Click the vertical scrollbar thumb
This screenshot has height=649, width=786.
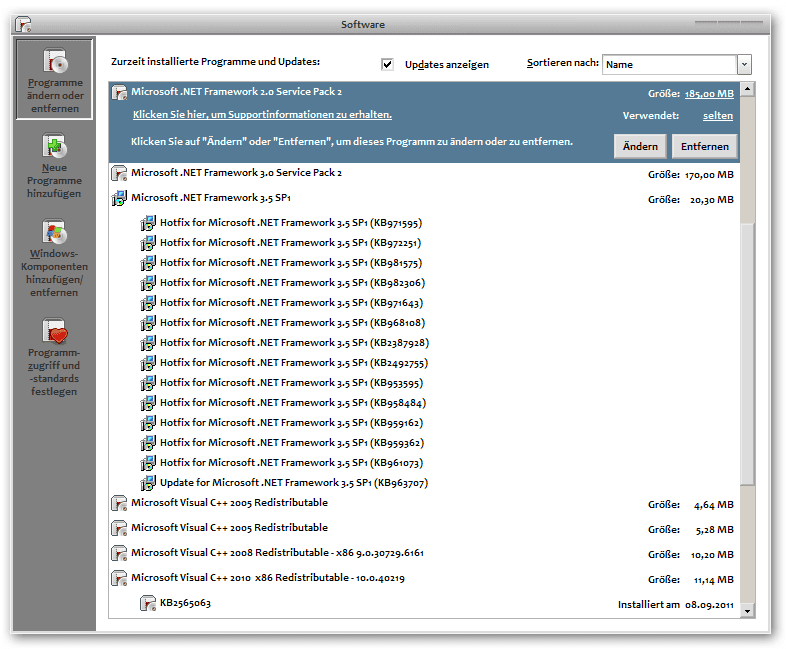point(747,354)
